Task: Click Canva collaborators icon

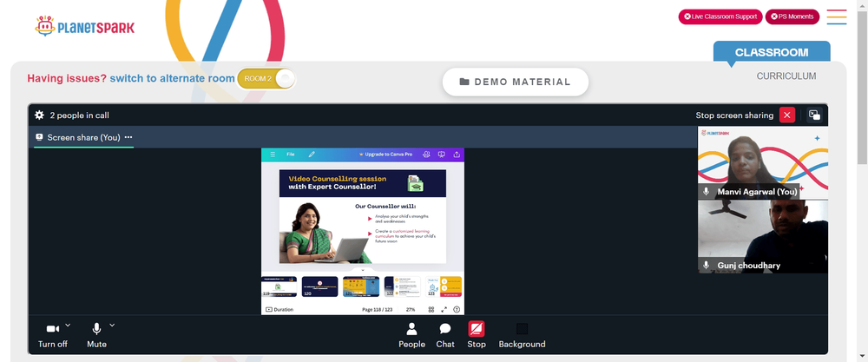Action: tap(427, 155)
